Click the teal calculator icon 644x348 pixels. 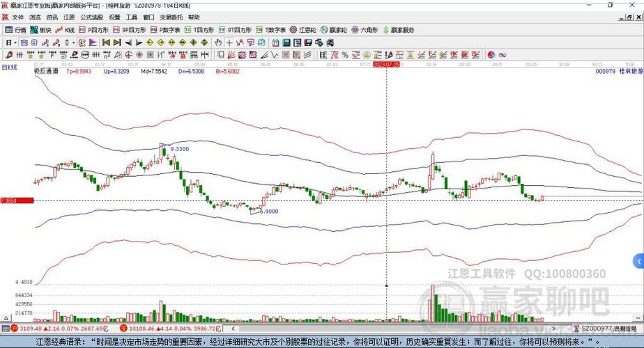(x=286, y=42)
